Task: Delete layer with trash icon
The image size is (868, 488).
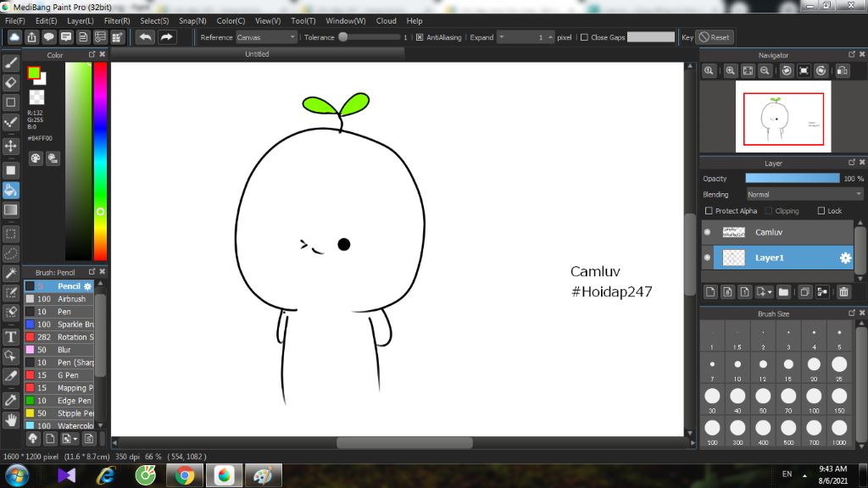Action: 843,291
